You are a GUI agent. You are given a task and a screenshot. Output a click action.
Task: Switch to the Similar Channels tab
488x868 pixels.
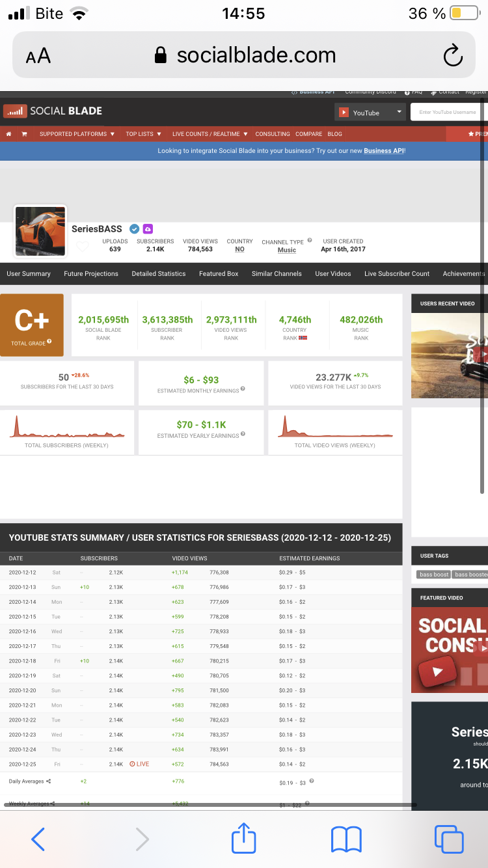[x=277, y=274]
